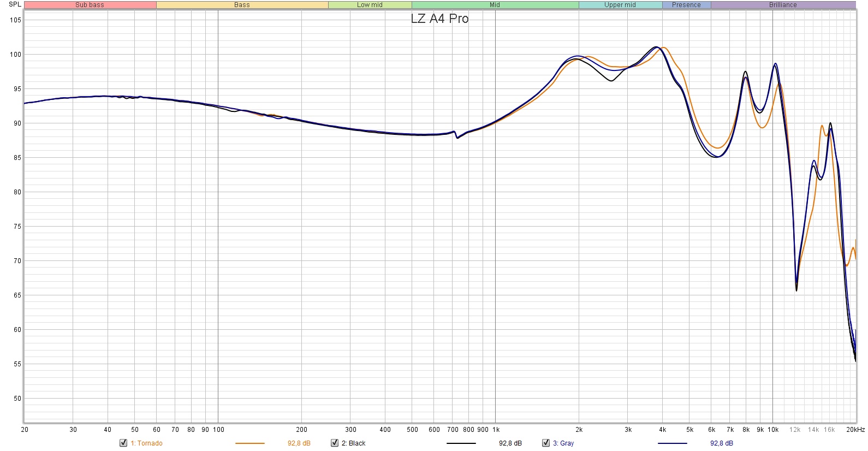The width and height of the screenshot is (868, 451).
Task: Click the Black trace dB value
Action: (x=510, y=443)
